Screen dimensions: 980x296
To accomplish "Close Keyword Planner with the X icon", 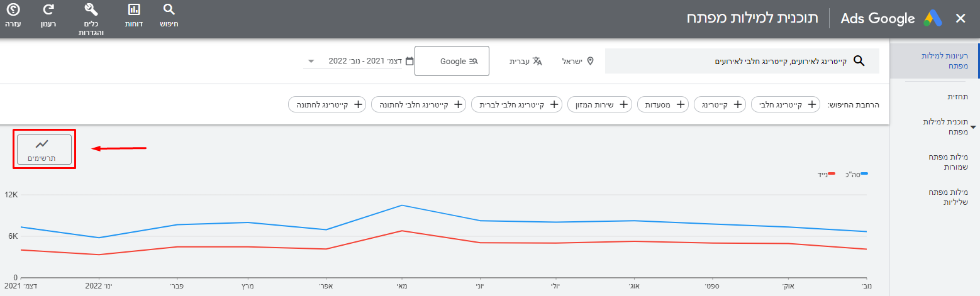I will pyautogui.click(x=961, y=18).
